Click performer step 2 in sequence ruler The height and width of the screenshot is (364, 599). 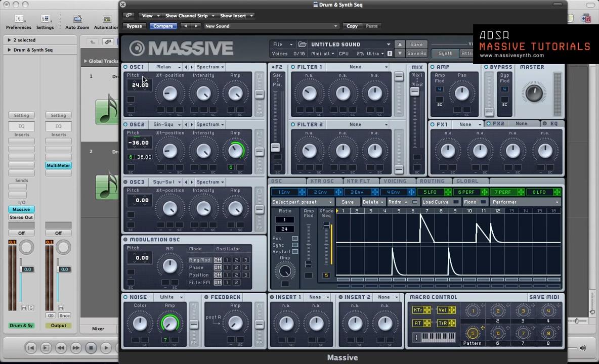pyautogui.click(x=357, y=211)
